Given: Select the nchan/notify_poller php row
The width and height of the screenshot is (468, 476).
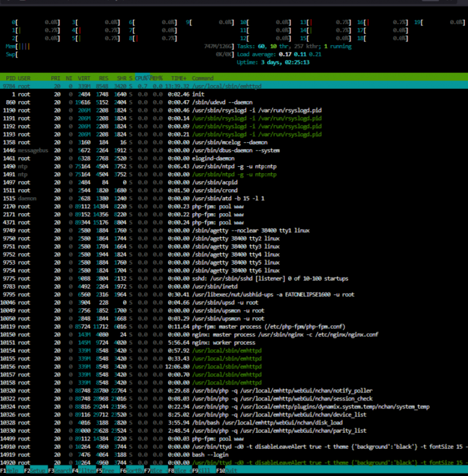Looking at the screenshot, I should click(x=234, y=391).
